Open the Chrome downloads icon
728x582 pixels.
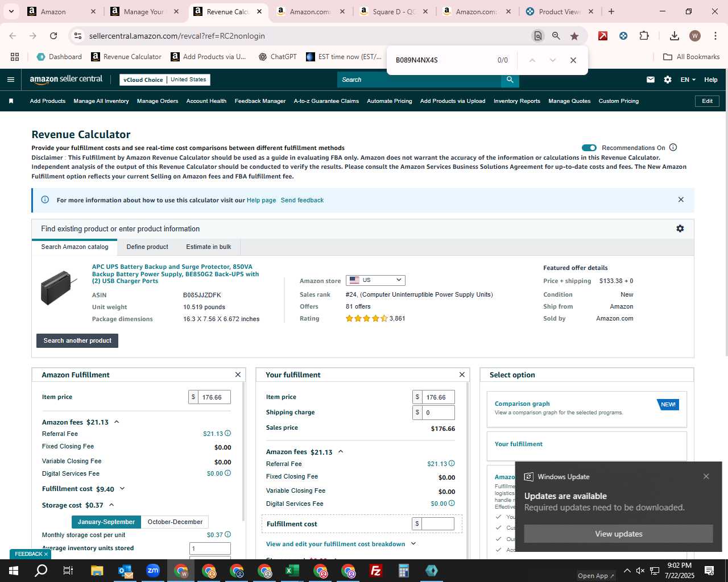pos(675,36)
